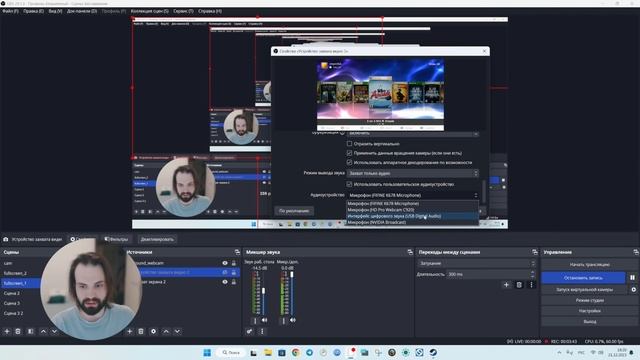Undock the scene transitions panel
640x360 pixels.
pos(535,252)
